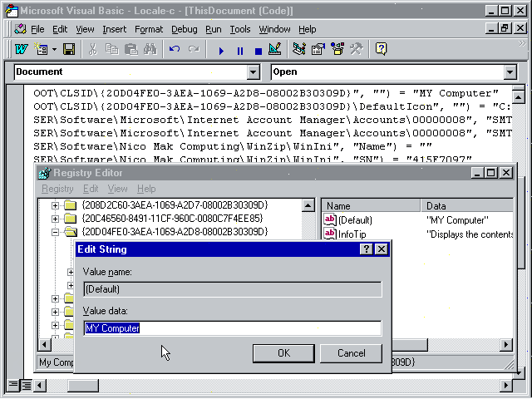Switch to Full Module View button
532x399 pixels.
pyautogui.click(x=26, y=385)
